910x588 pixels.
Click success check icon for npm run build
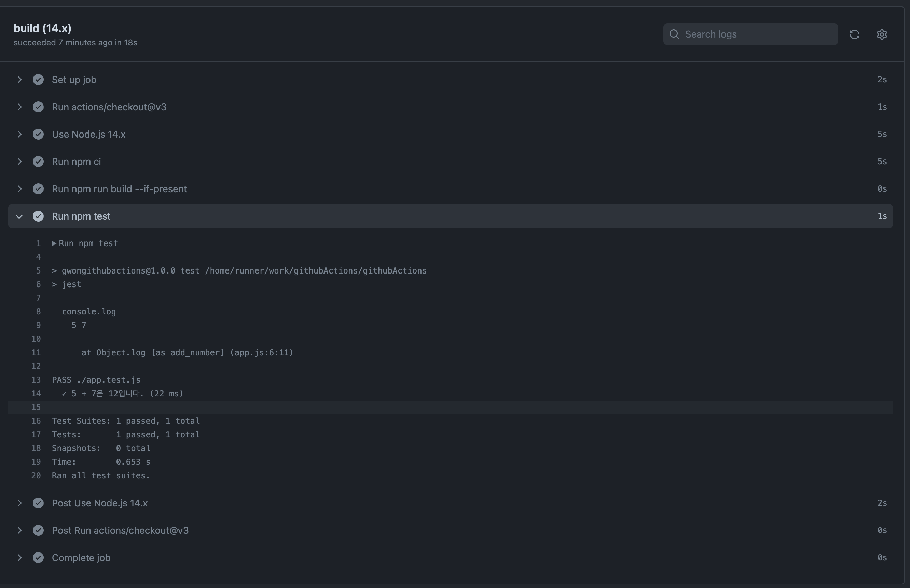tap(38, 189)
